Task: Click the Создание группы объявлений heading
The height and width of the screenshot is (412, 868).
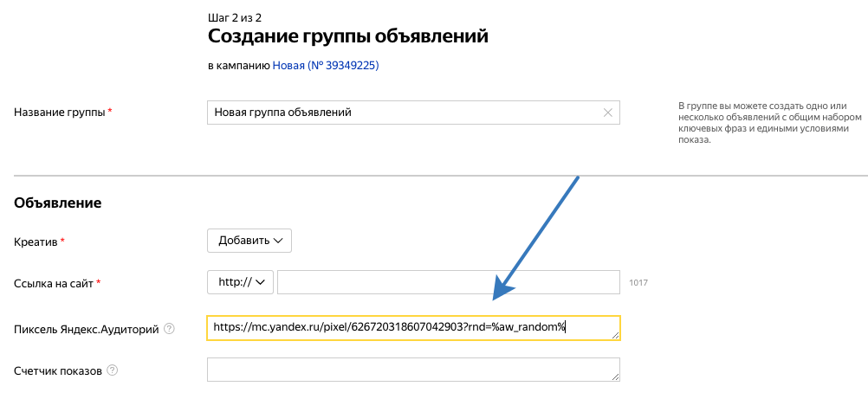Action: (x=348, y=36)
